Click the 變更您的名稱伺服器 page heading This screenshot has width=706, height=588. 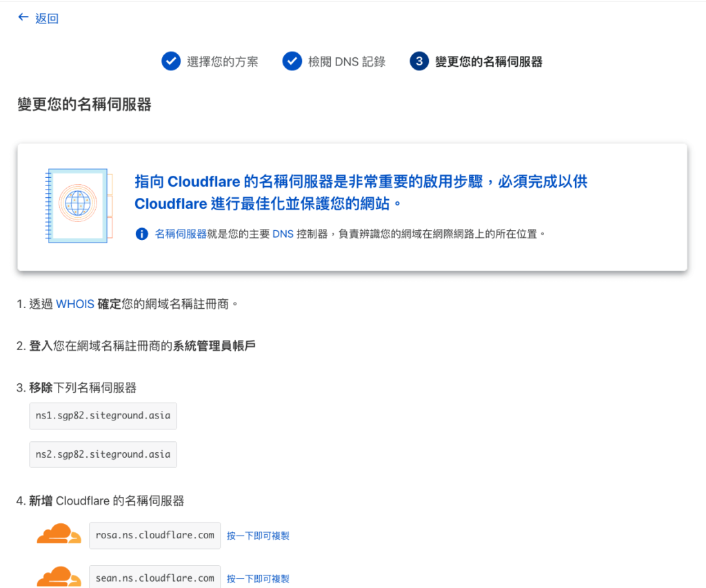point(84,105)
